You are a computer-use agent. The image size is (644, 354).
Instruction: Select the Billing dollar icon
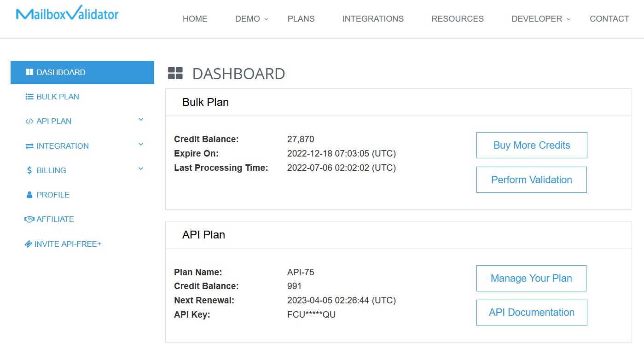[x=28, y=170]
